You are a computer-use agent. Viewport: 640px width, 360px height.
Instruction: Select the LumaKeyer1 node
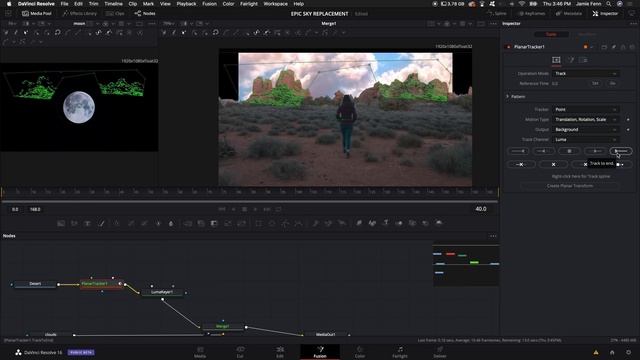pos(162,292)
